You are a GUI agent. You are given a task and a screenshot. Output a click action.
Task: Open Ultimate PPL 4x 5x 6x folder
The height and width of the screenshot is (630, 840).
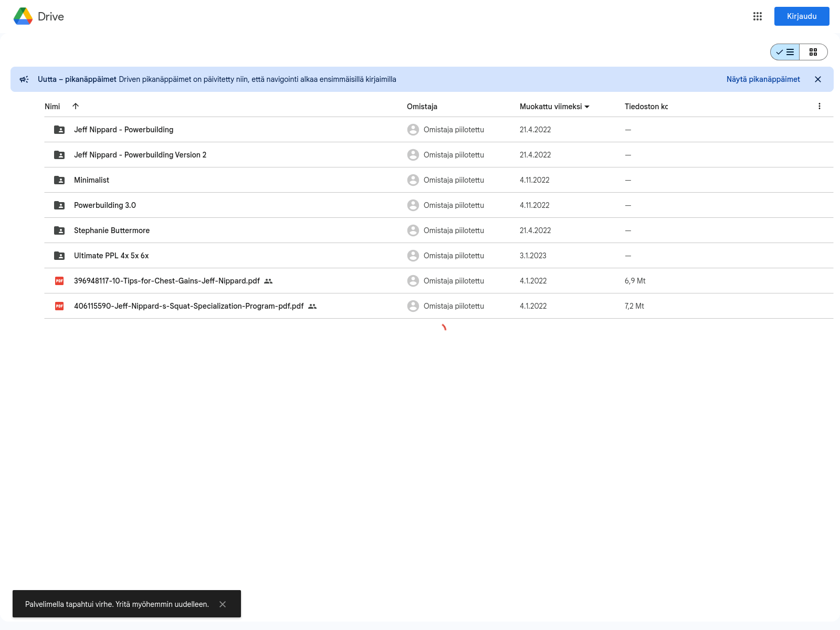(111, 256)
